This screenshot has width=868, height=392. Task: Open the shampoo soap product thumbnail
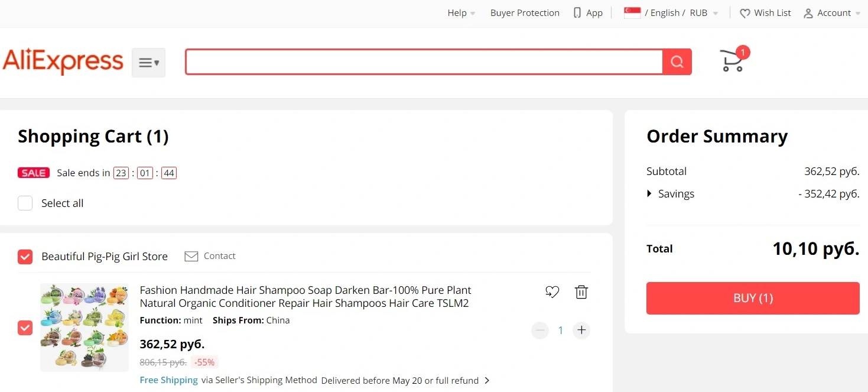(x=84, y=328)
